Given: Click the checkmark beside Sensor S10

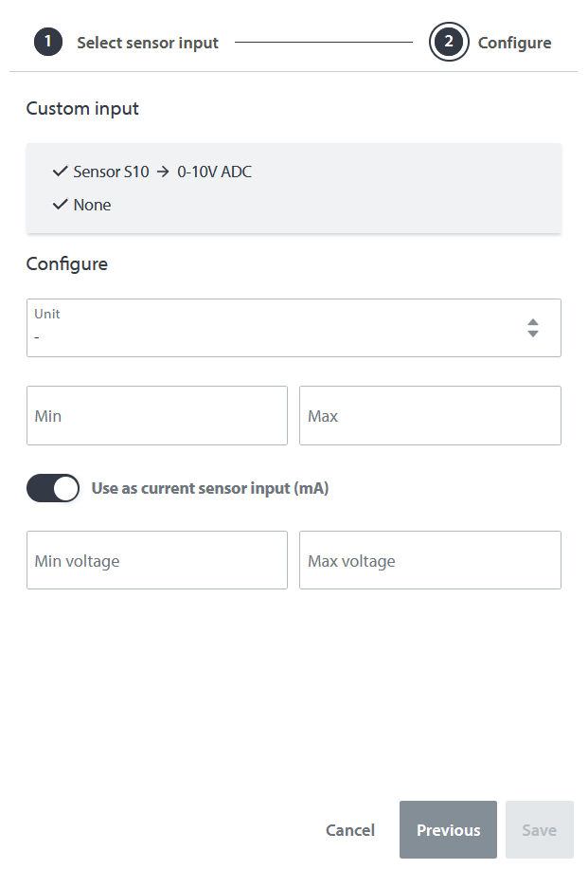Looking at the screenshot, I should tap(61, 172).
